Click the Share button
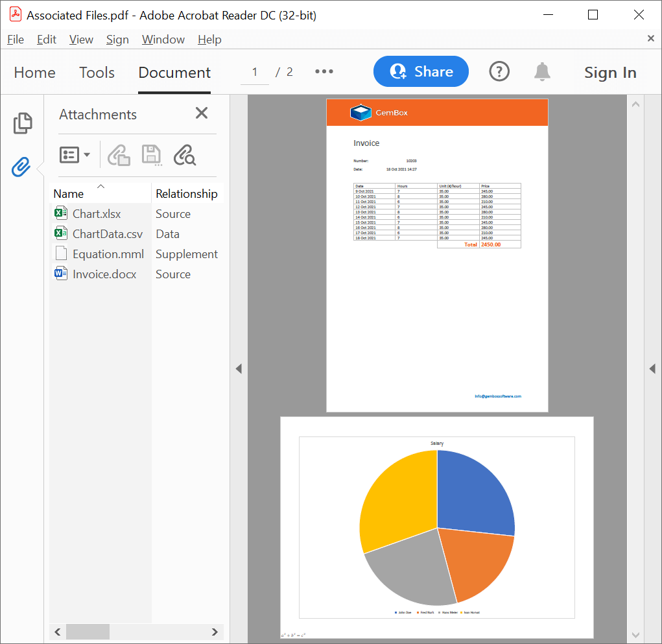 click(x=421, y=71)
